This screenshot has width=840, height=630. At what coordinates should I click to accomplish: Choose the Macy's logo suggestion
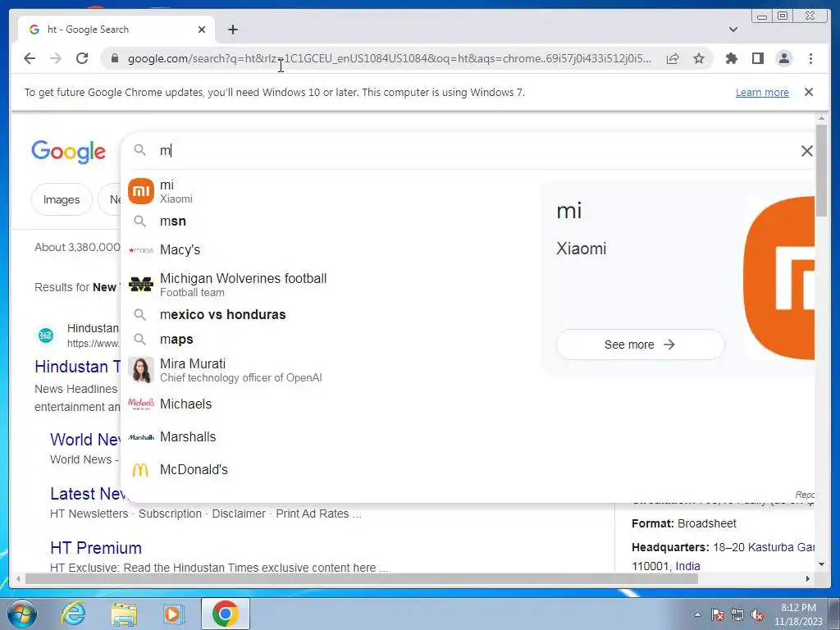141,250
